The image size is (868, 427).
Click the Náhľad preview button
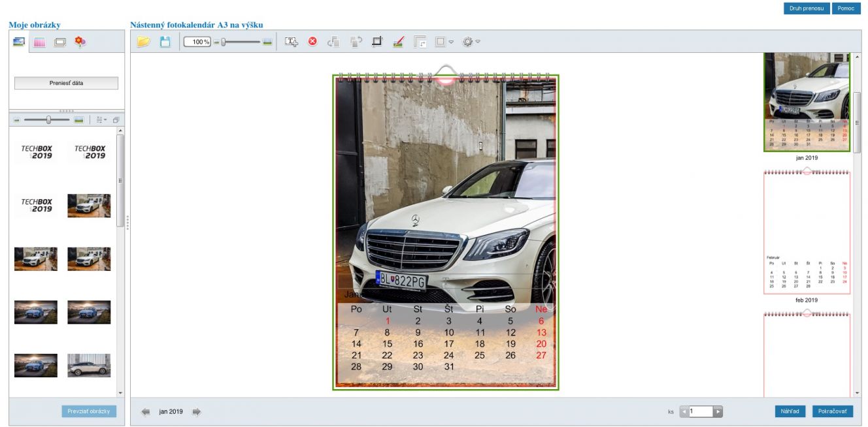point(790,411)
